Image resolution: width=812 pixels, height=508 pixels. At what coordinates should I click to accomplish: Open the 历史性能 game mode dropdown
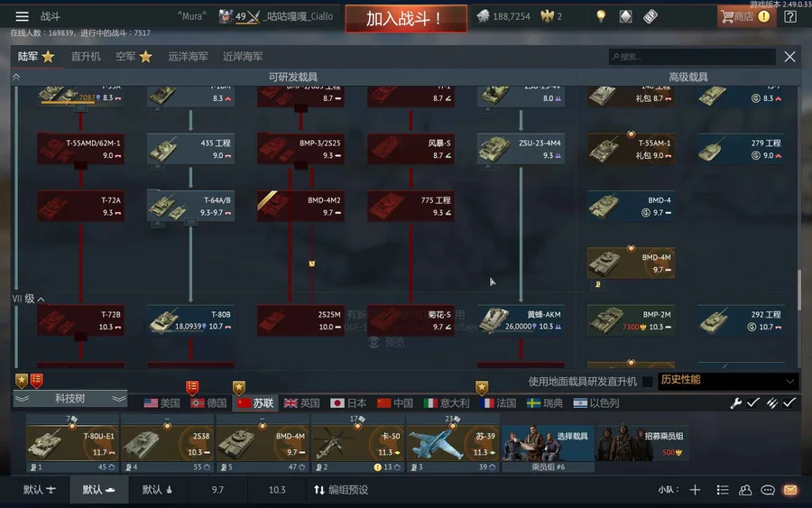click(x=728, y=381)
